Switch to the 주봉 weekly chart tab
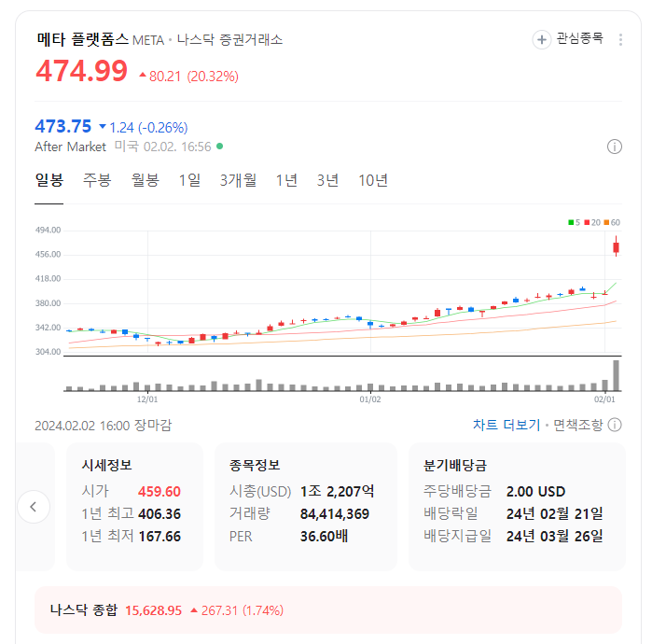 click(97, 180)
